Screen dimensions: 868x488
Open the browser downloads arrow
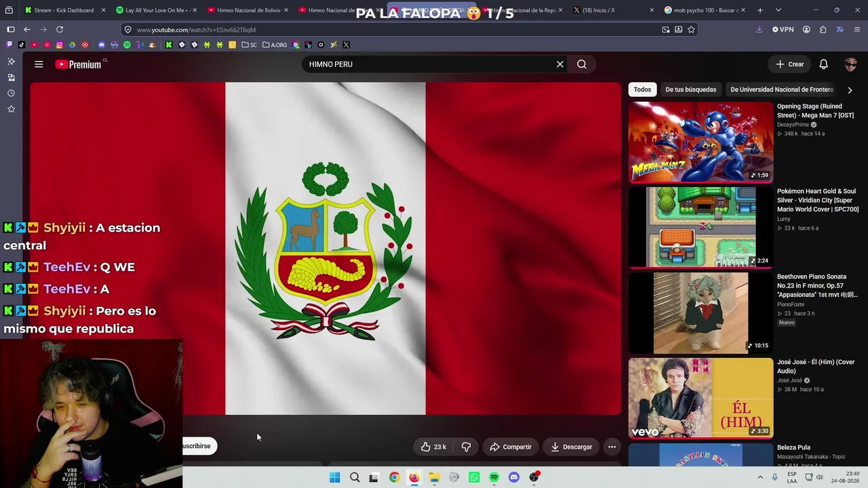pyautogui.click(x=759, y=30)
